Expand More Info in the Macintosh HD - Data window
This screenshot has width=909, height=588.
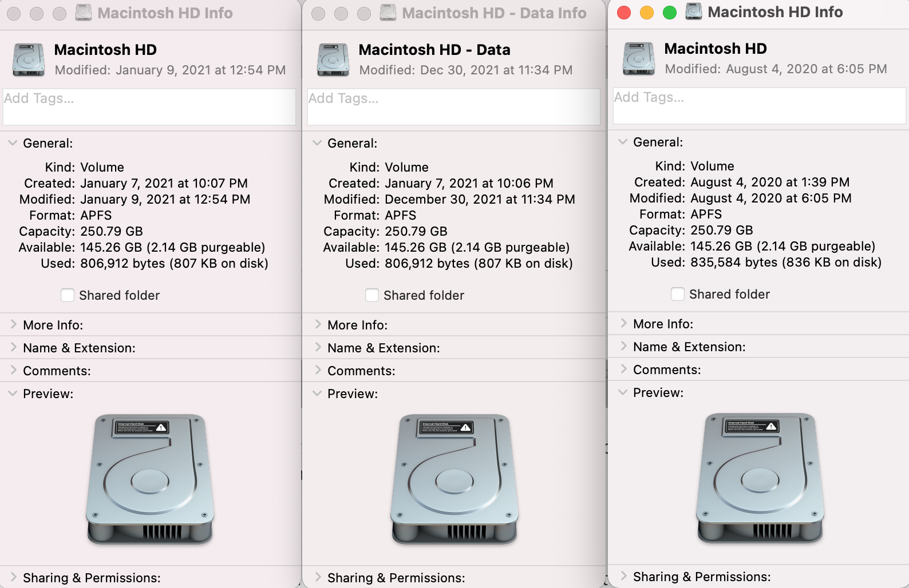(318, 325)
